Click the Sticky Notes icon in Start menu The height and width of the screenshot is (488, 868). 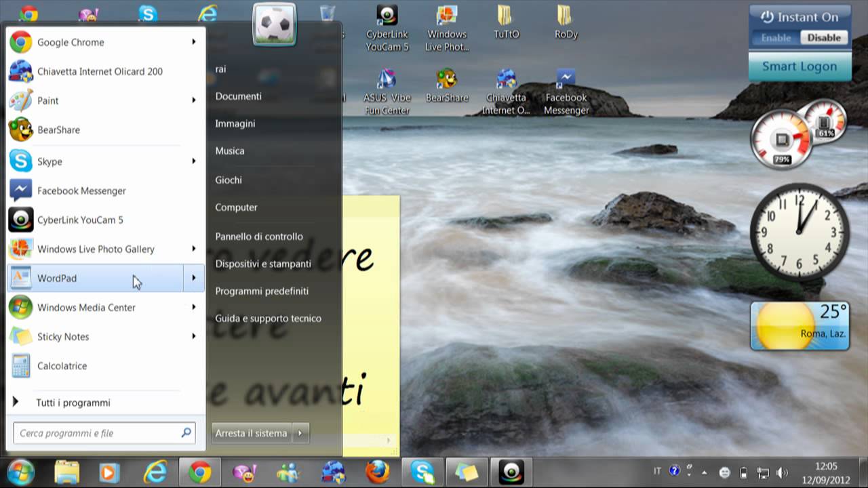coord(20,336)
